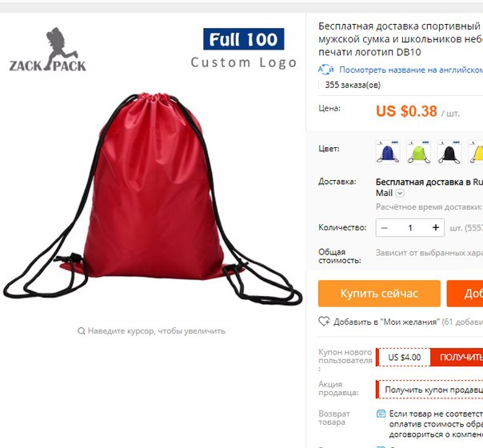
Task: Click the red drawstring bag main image
Action: [x=153, y=197]
